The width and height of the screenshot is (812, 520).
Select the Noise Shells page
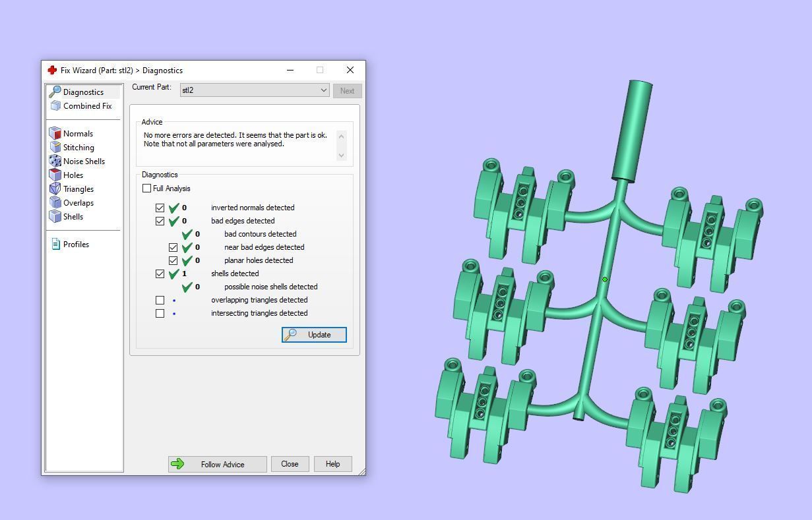pos(84,161)
